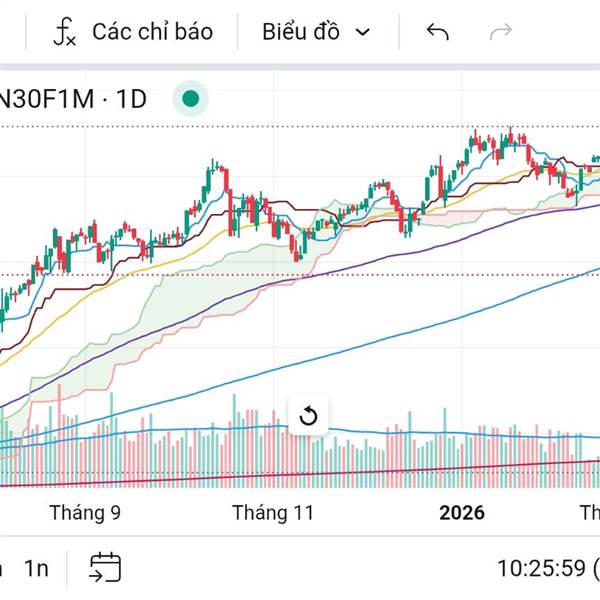
Task: Click the Biểu đồ dropdown chevron arrow
Action: click(x=363, y=32)
